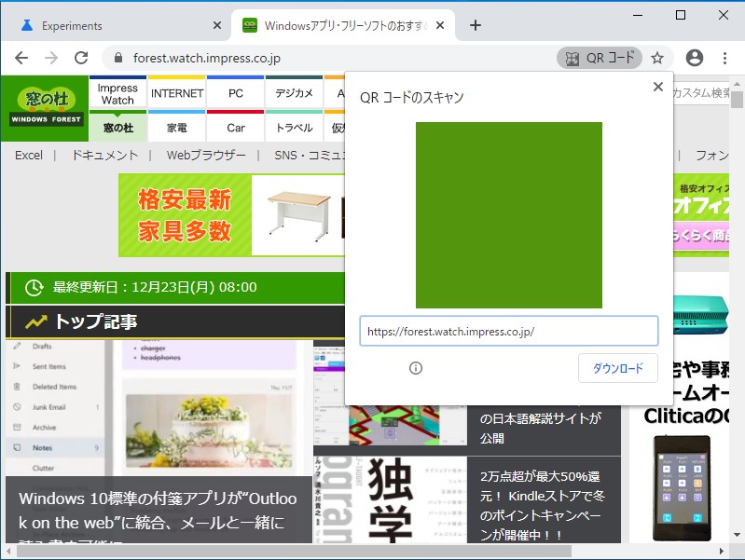Click the ドキュメント category link
The width and height of the screenshot is (745, 560).
pyautogui.click(x=104, y=156)
